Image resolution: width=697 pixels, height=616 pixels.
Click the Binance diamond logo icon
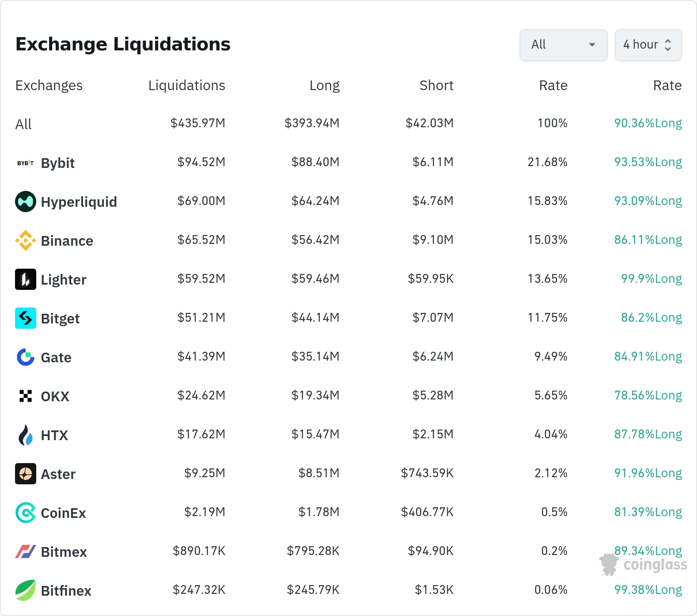[26, 240]
